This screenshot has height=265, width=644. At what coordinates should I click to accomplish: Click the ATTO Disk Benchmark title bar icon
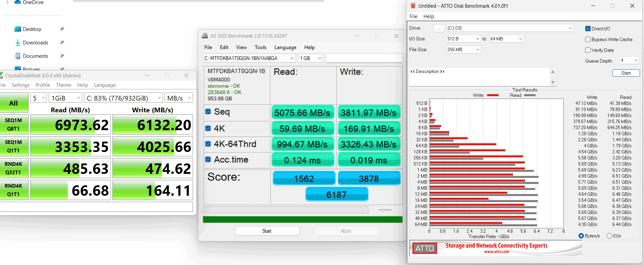point(413,6)
